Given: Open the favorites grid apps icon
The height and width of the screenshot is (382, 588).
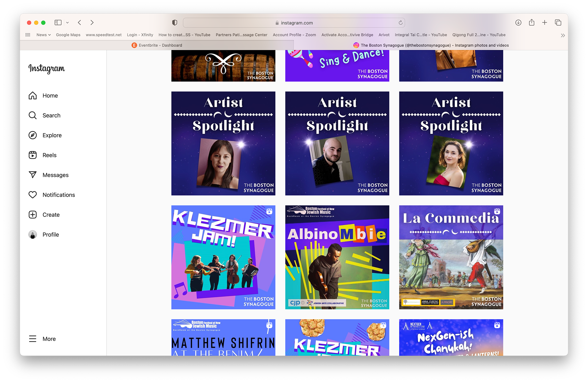Looking at the screenshot, I should (28, 35).
